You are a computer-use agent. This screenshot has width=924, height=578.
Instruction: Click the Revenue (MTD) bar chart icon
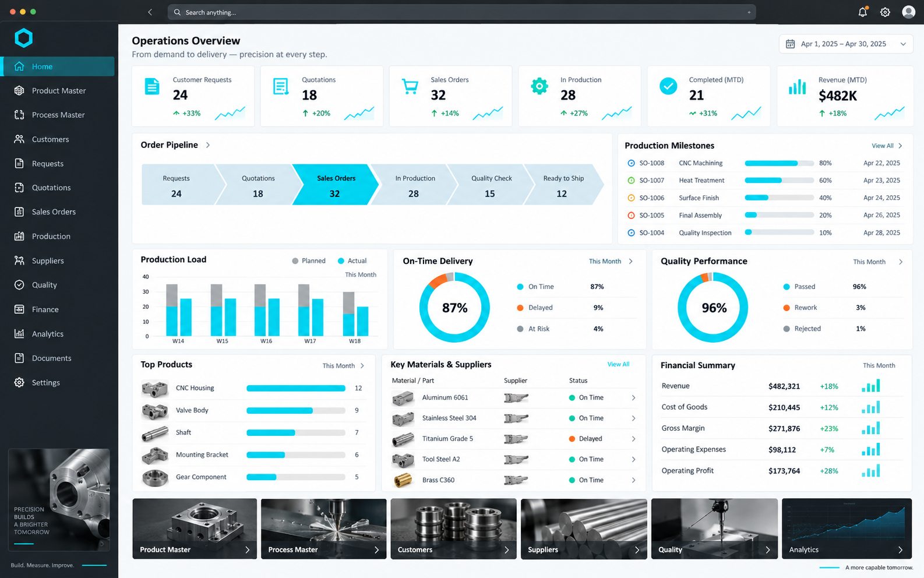pyautogui.click(x=797, y=87)
